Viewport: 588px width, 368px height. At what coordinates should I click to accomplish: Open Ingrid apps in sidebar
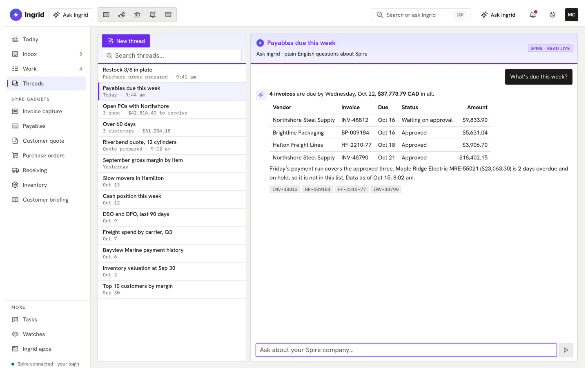[x=47, y=349]
